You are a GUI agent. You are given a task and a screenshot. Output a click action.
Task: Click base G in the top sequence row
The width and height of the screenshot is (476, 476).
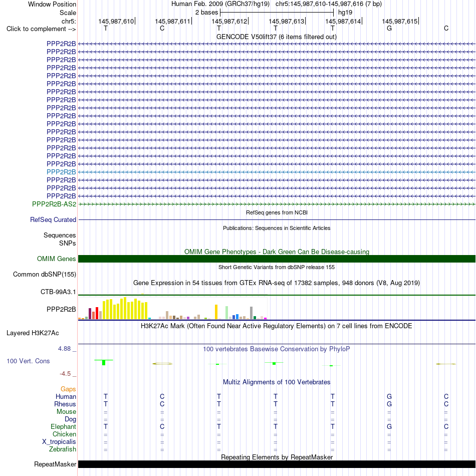coord(389,28)
